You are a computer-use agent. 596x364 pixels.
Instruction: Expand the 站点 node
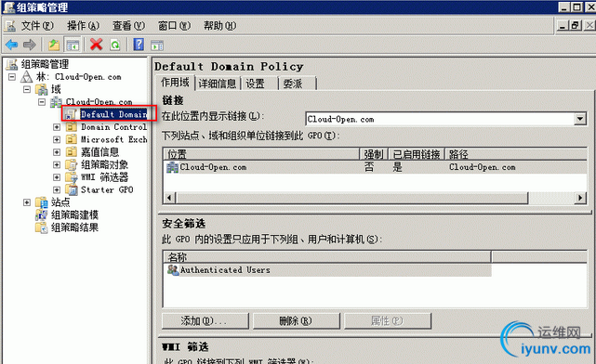pos(27,201)
